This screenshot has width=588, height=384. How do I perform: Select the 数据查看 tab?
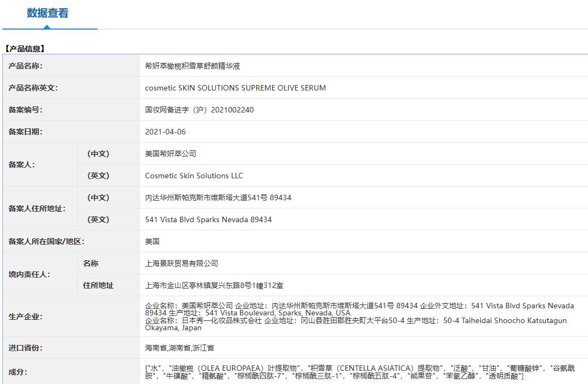coord(48,13)
